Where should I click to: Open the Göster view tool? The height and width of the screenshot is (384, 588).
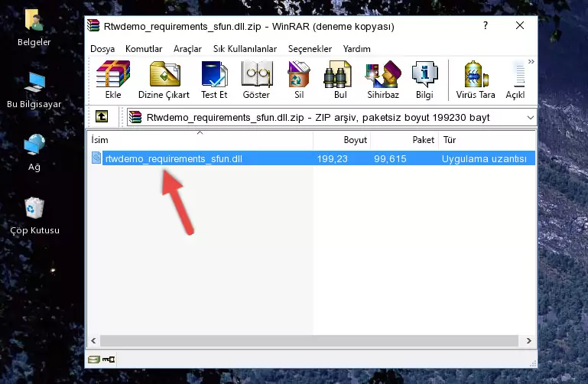tap(256, 80)
